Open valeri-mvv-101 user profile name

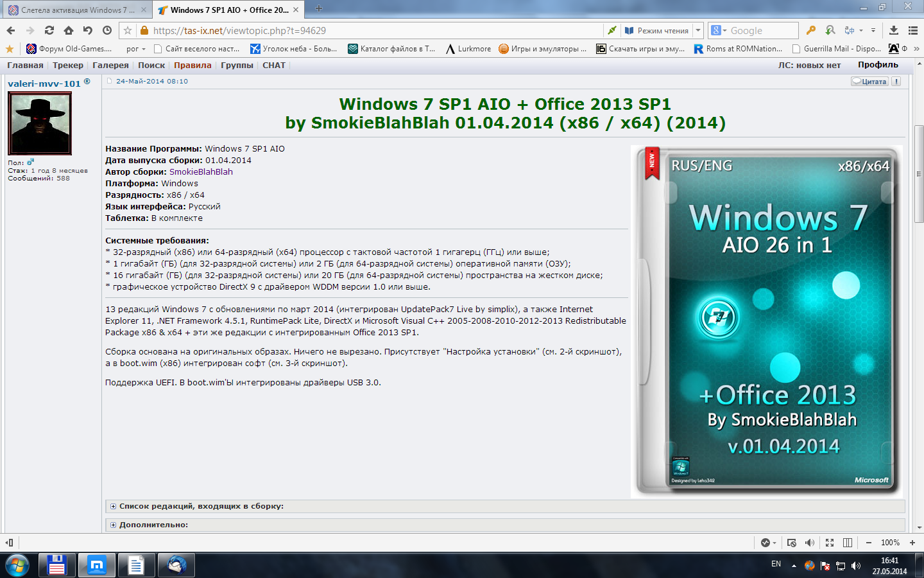[x=44, y=83]
